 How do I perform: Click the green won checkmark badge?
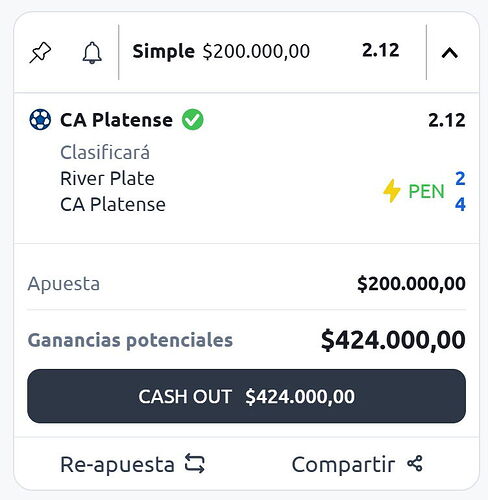click(x=193, y=120)
